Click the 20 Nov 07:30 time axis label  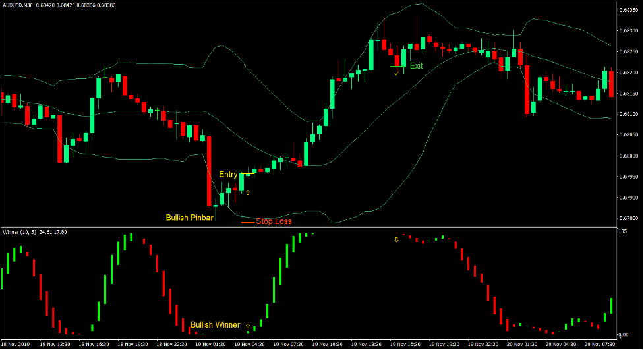[x=602, y=344]
